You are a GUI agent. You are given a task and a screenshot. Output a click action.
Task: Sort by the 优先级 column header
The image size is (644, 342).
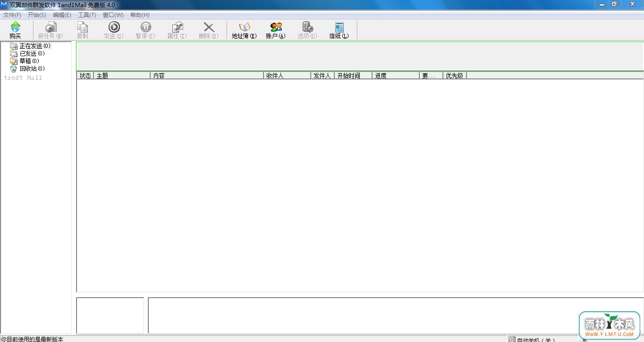click(x=455, y=76)
